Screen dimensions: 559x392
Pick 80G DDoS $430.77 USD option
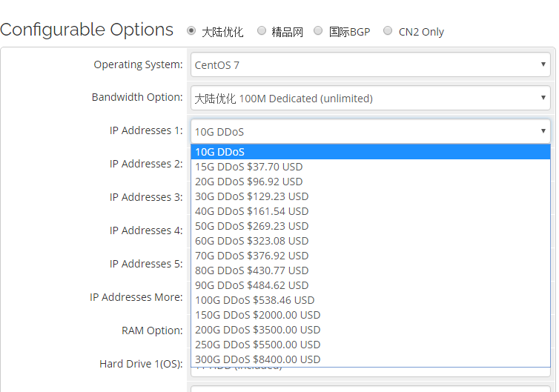tap(370, 270)
